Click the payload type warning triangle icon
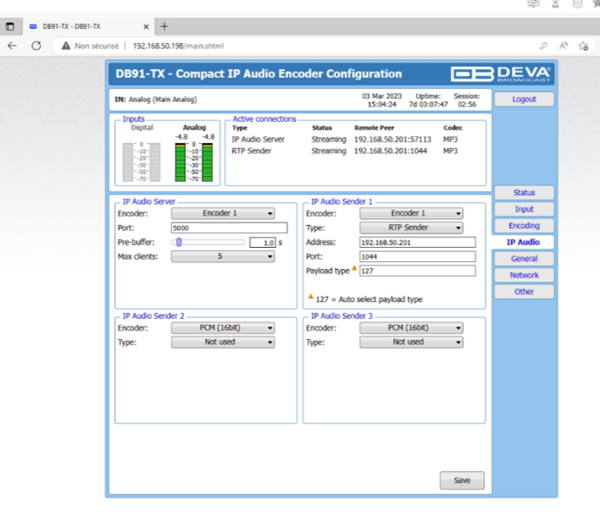 coord(354,268)
